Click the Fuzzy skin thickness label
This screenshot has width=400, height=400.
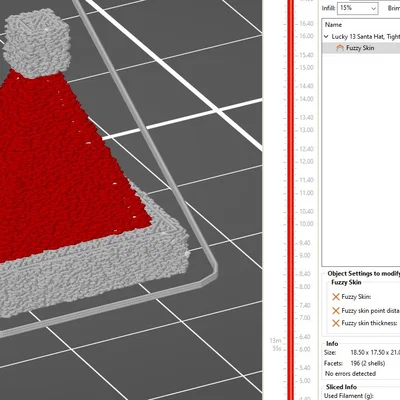tap(369, 323)
